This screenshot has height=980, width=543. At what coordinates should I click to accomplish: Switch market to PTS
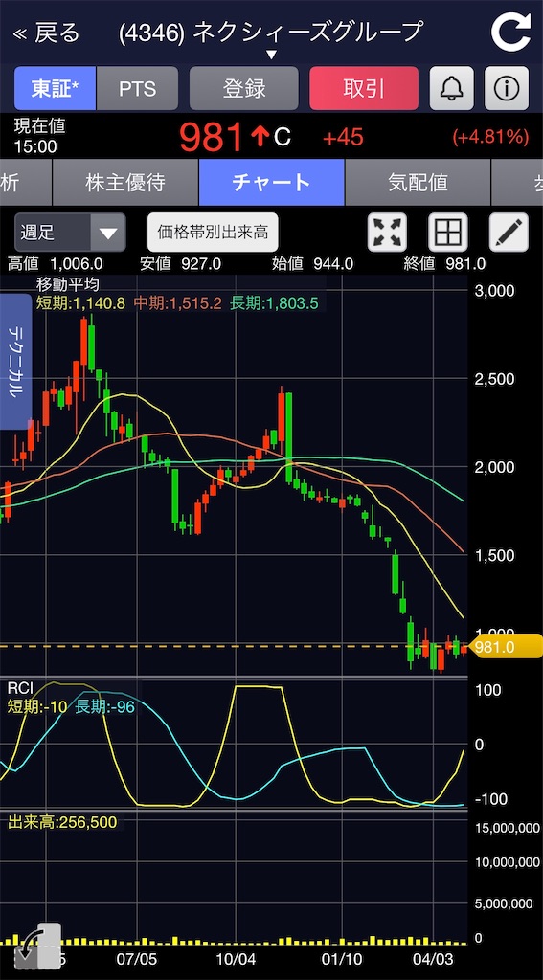point(138,89)
